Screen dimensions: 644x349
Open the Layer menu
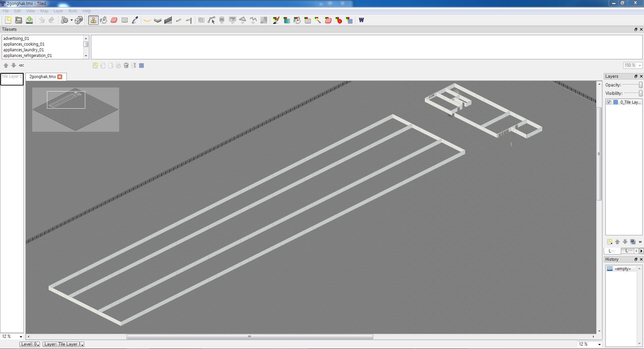(x=58, y=11)
